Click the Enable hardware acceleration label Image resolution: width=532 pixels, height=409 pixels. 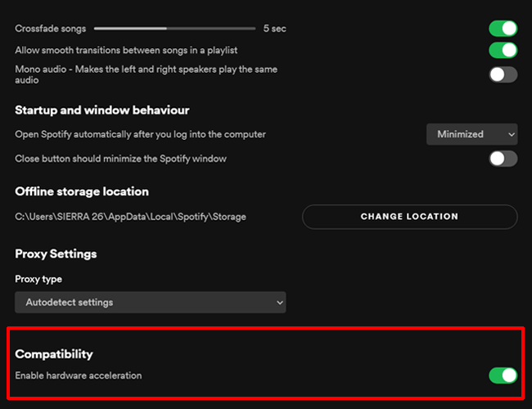click(x=79, y=375)
